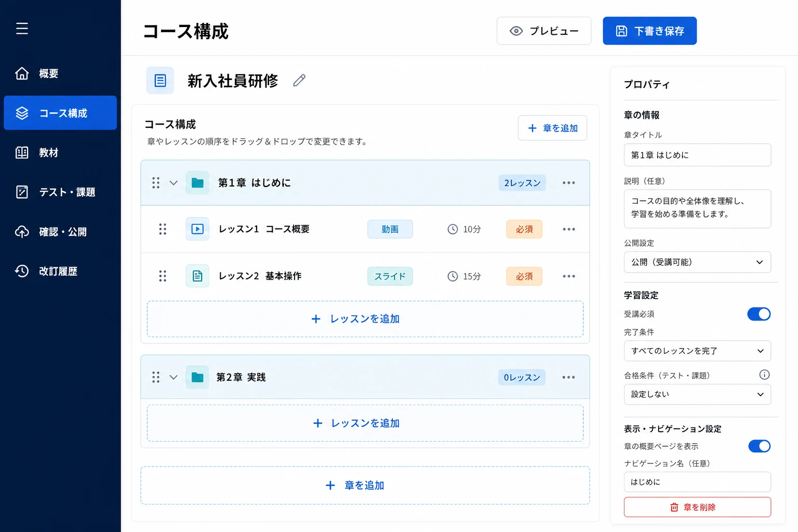Viewport: 798px width, 532px height.
Task: Click the document icon left of 新入社員研修
Action: pyautogui.click(x=160, y=81)
